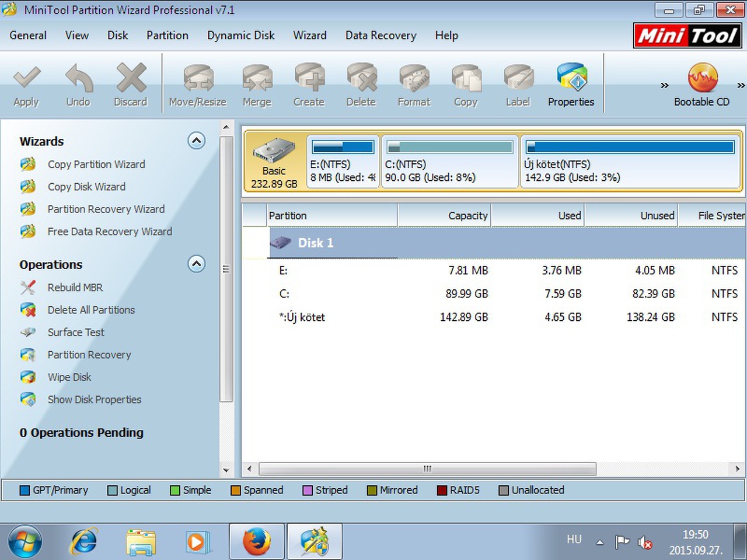Viewport: 747px width, 560px height.
Task: Open the Disk menu
Action: pos(118,36)
